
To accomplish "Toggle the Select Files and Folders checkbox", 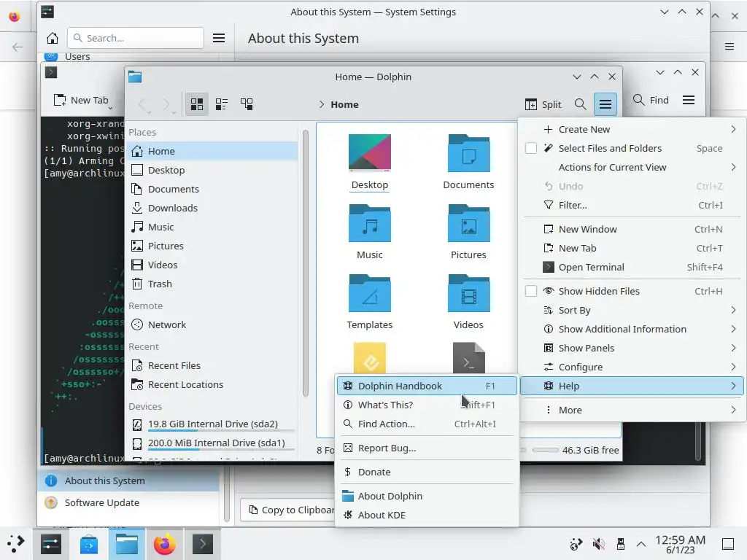I will 531,148.
